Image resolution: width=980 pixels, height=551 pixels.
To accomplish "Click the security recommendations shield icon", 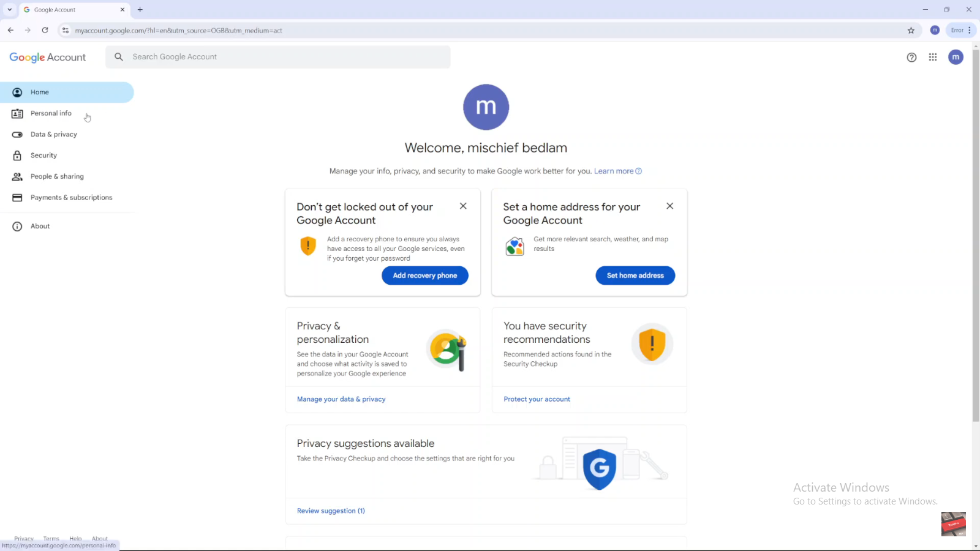I will click(x=652, y=344).
